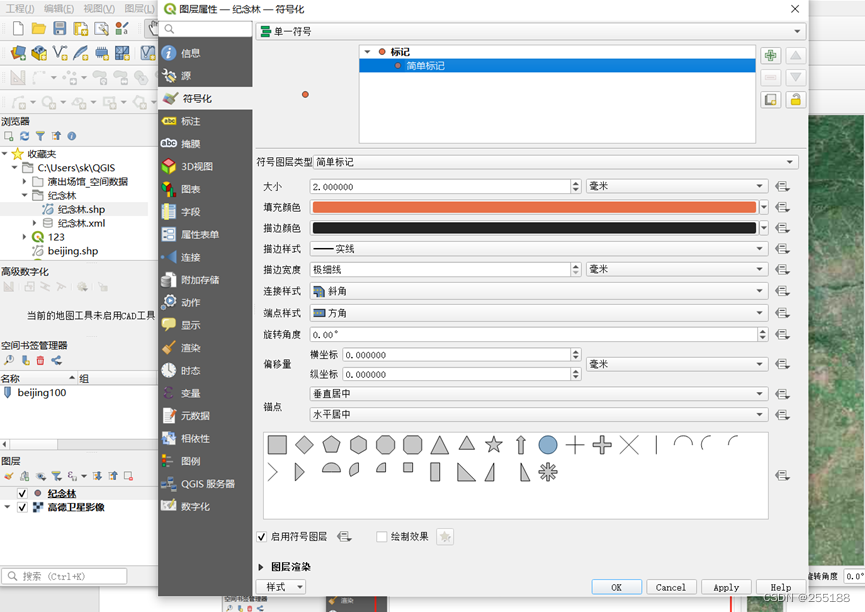Click the manage map themes eye icon
The height and width of the screenshot is (612, 865).
[x=40, y=475]
